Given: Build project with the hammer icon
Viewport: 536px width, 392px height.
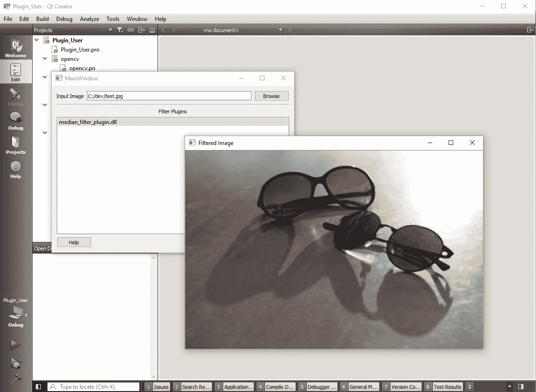Looking at the screenshot, I should click(x=15, y=379).
